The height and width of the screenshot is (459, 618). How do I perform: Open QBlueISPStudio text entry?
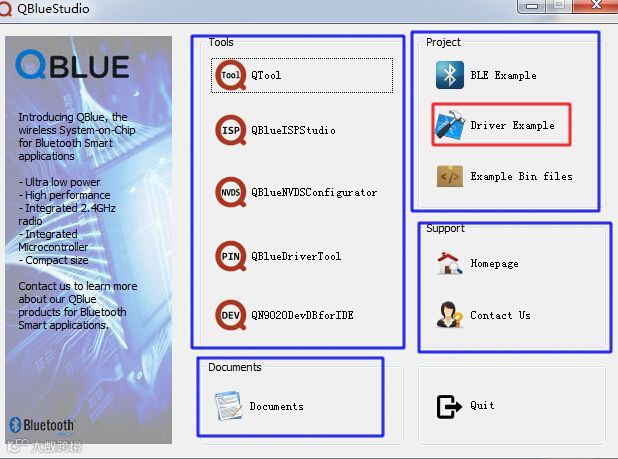[x=294, y=130]
